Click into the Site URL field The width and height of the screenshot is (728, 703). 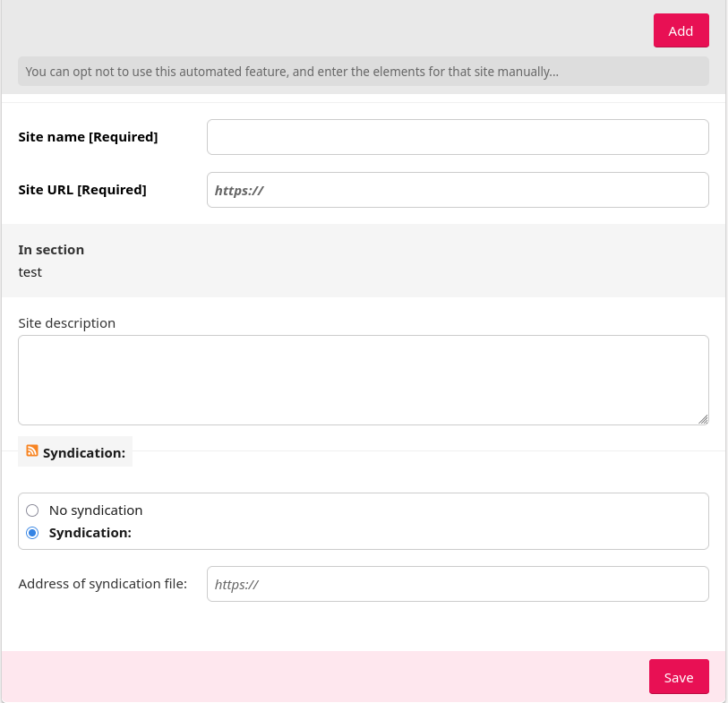[457, 190]
